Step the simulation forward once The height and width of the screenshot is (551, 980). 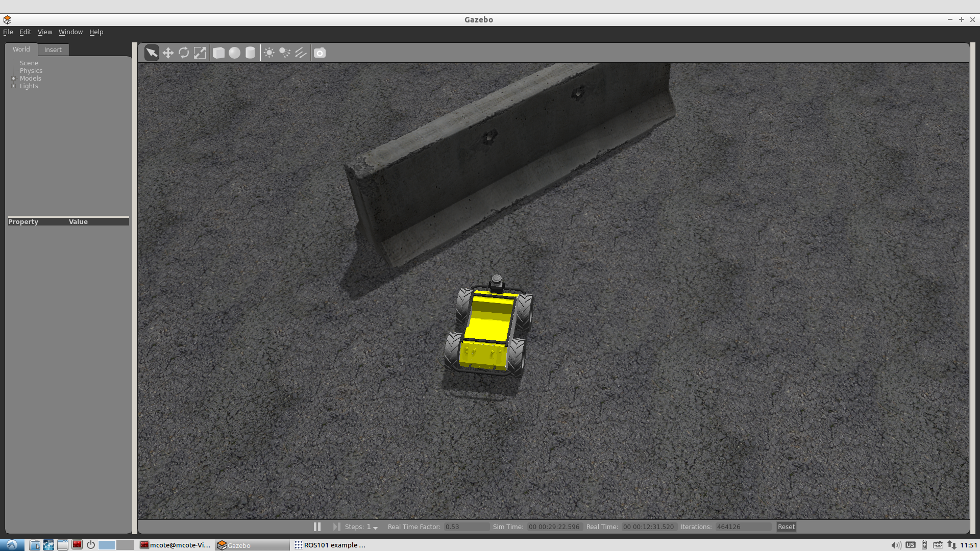tap(336, 527)
